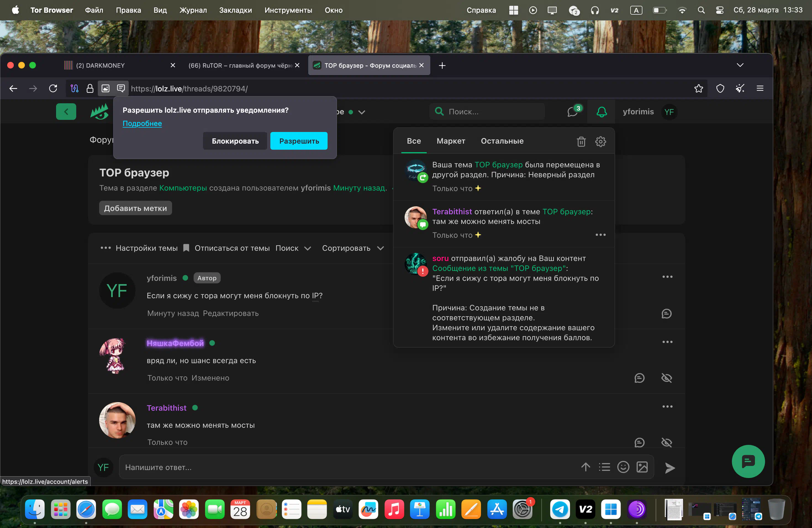Image resolution: width=812 pixels, height=528 pixels.
Task: Click the Разрешить notifications button
Action: pyautogui.click(x=299, y=141)
